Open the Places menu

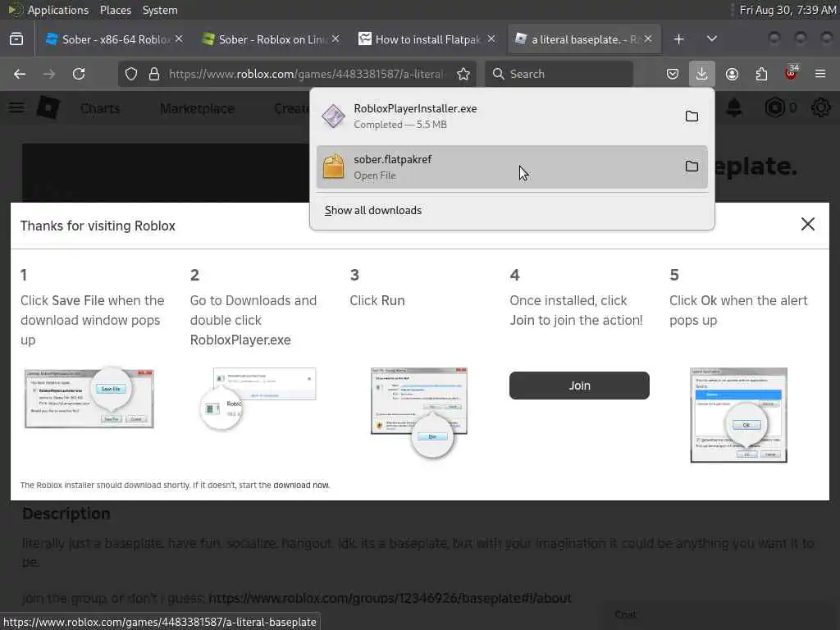click(x=115, y=10)
